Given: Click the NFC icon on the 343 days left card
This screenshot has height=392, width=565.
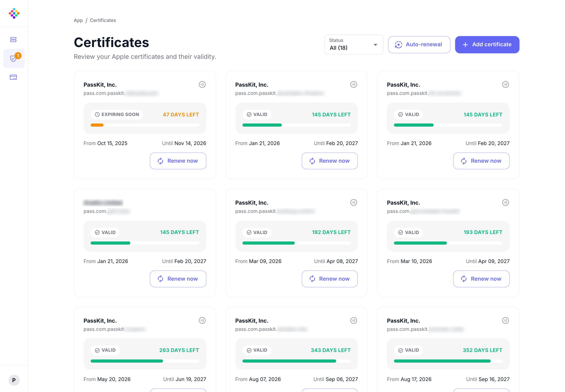Looking at the screenshot, I should [x=354, y=320].
